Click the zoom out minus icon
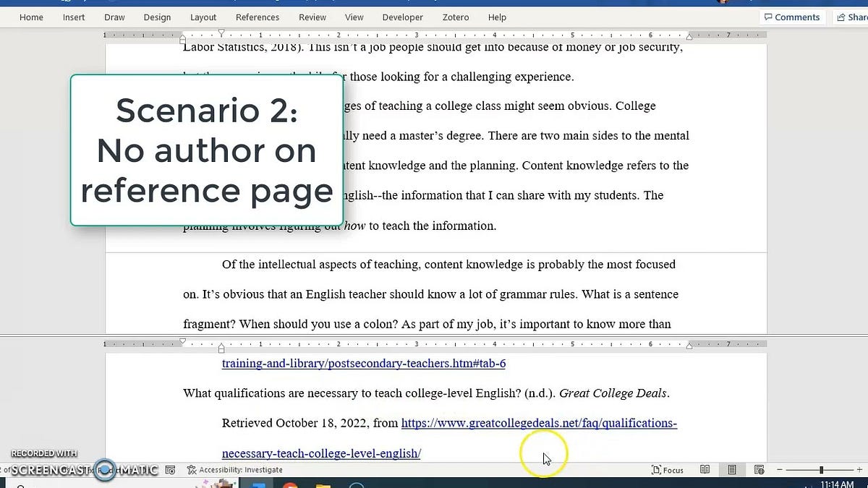 pos(780,470)
